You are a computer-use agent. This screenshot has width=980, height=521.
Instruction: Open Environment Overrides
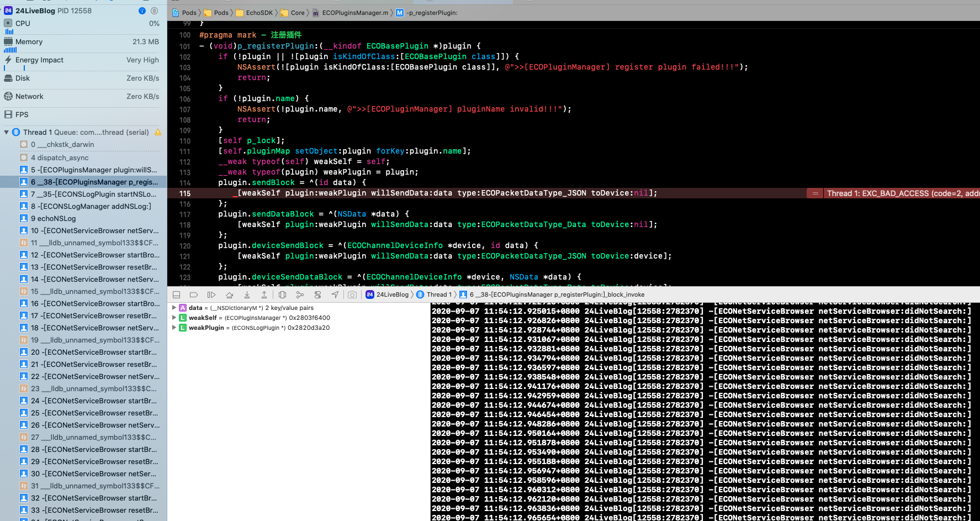(317, 295)
